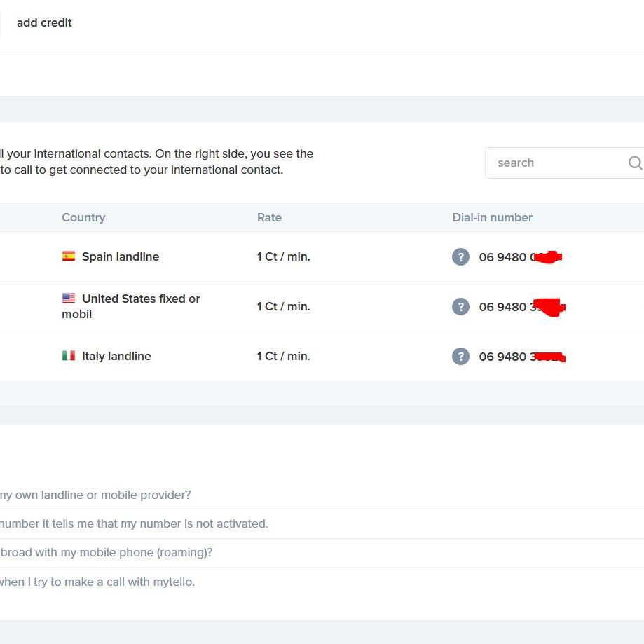This screenshot has width=644, height=644.
Task: Expand FAQ about making a call with mytello
Action: click(x=97, y=582)
